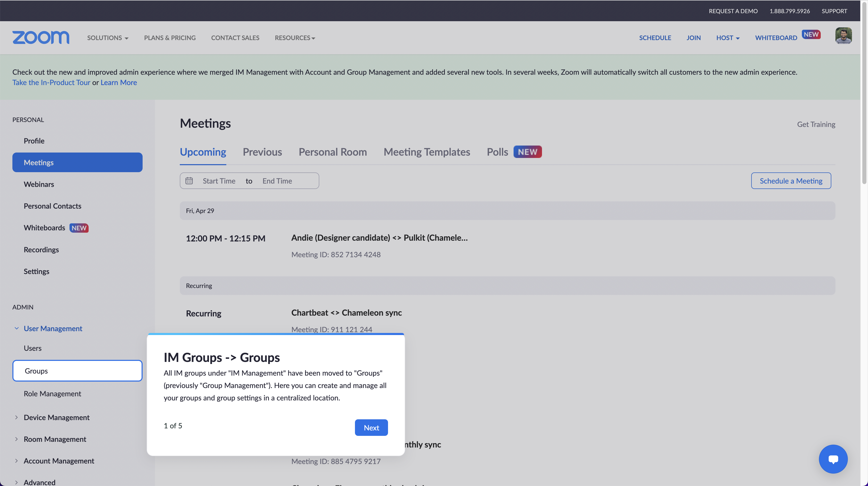The width and height of the screenshot is (868, 486).
Task: Click the NEW badge beside Polls
Action: (527, 152)
